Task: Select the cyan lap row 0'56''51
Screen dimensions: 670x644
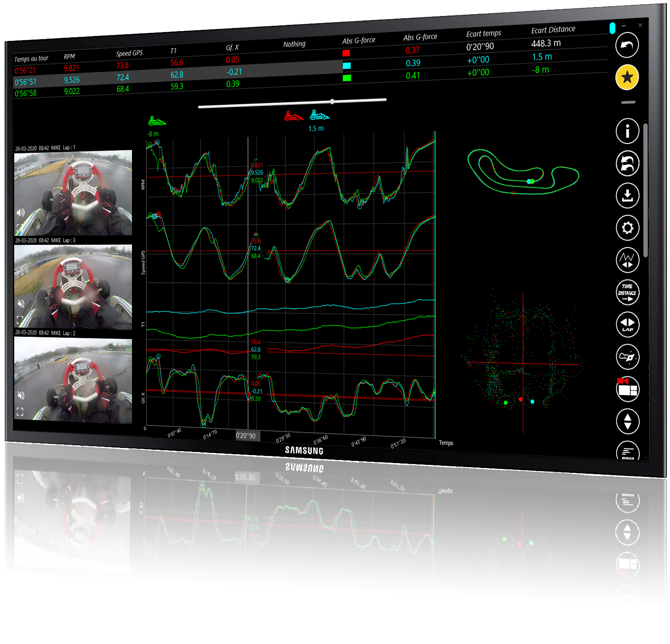Action: tap(178, 75)
